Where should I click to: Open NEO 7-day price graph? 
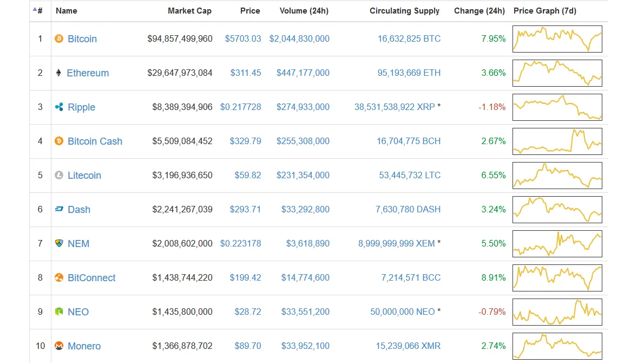point(557,312)
